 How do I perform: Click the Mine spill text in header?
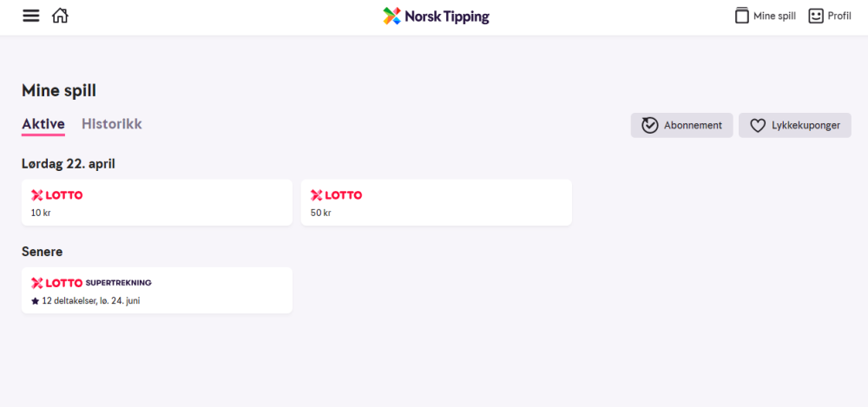775,16
